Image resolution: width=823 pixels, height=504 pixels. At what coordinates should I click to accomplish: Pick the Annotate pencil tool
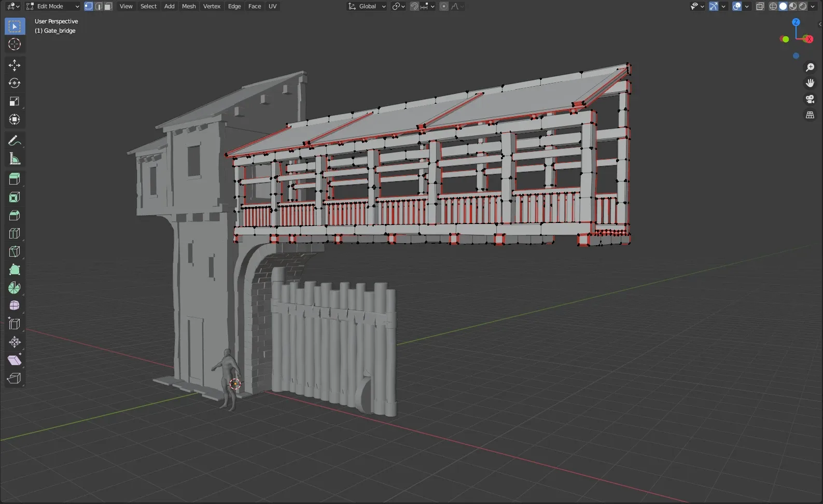[x=15, y=141]
